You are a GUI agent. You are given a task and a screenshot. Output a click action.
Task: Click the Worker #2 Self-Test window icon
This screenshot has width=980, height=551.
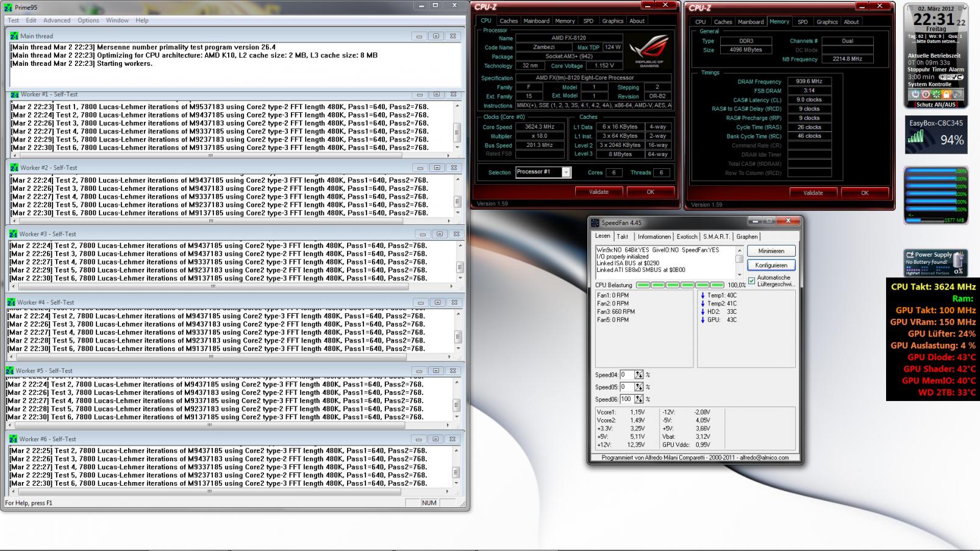click(x=15, y=168)
